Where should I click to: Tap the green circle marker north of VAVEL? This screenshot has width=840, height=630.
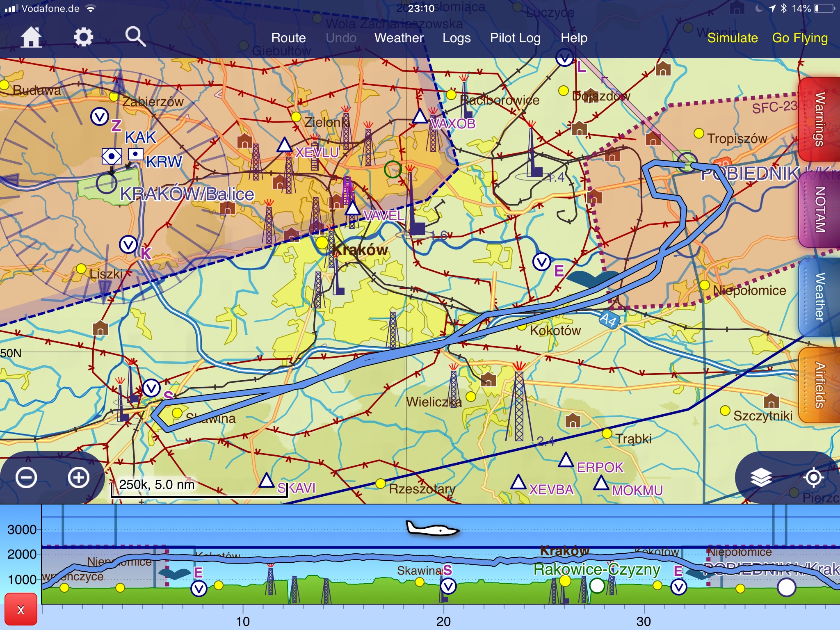[x=393, y=169]
